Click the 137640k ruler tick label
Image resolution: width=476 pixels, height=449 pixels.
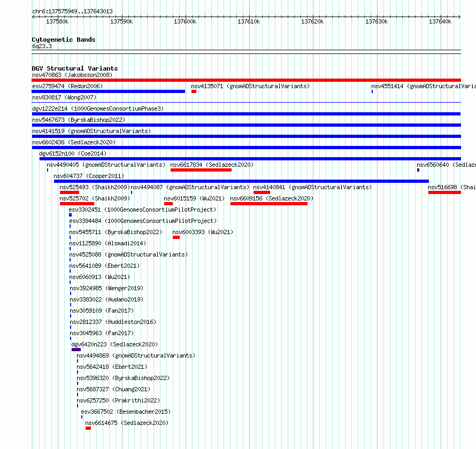click(440, 21)
